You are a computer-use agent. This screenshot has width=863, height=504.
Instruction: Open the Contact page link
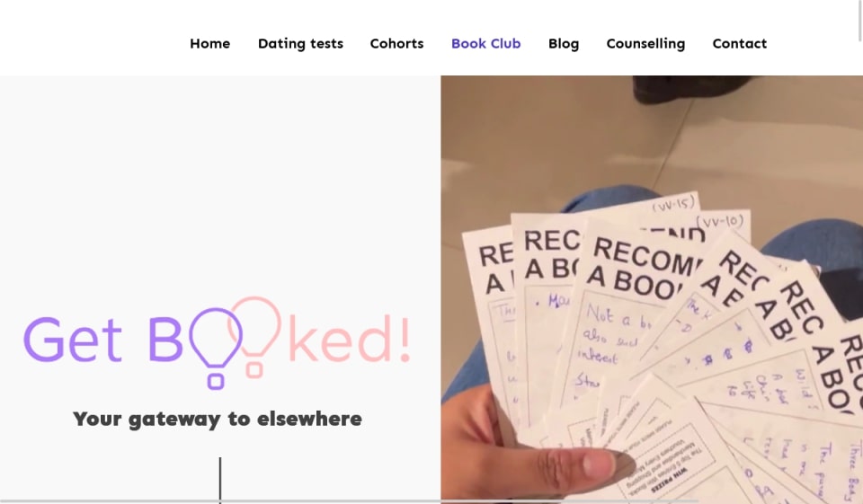coord(740,43)
